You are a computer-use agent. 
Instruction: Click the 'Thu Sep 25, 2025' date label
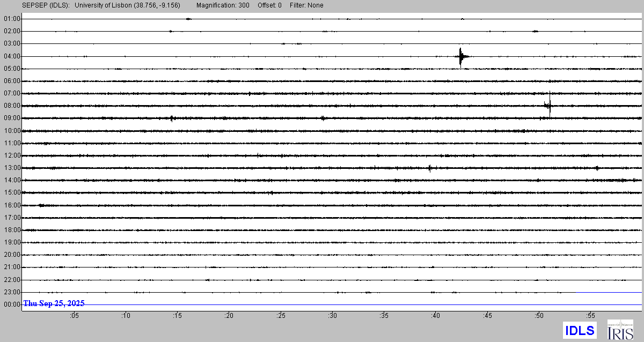pos(54,303)
